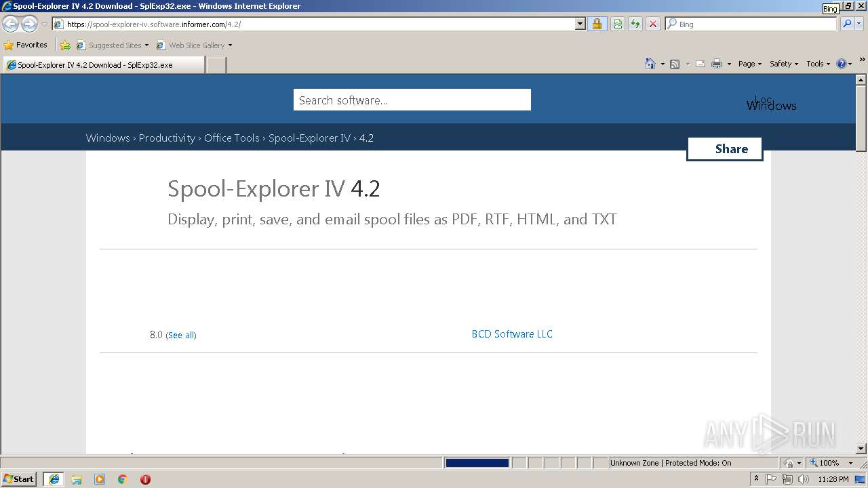This screenshot has height=488, width=868.
Task: Stop loading with the red X icon
Action: (x=653, y=24)
